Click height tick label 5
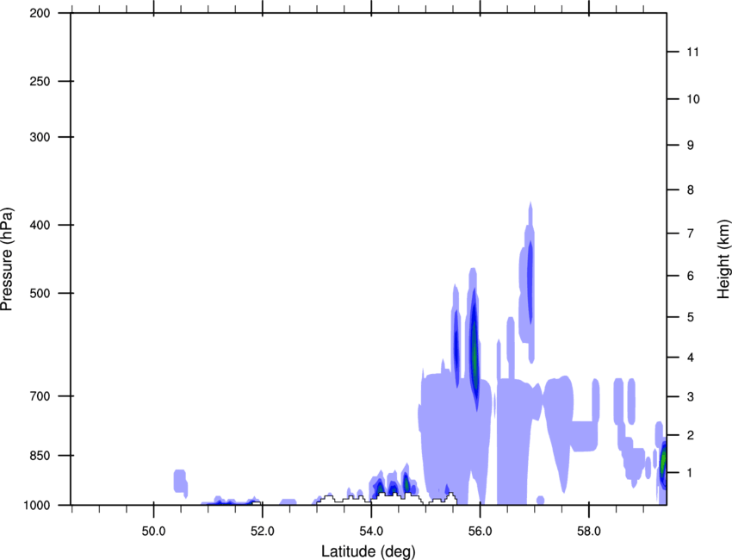This screenshot has width=732, height=560. coord(690,317)
